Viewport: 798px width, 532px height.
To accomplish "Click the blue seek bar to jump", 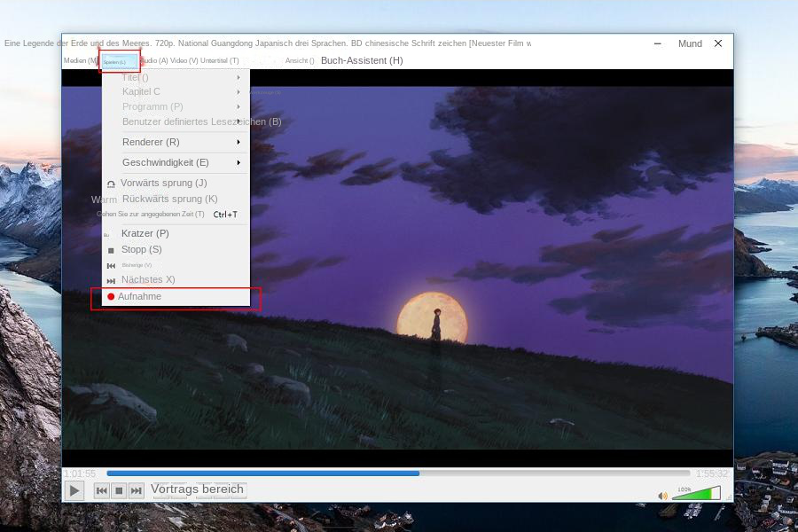I will pos(398,473).
